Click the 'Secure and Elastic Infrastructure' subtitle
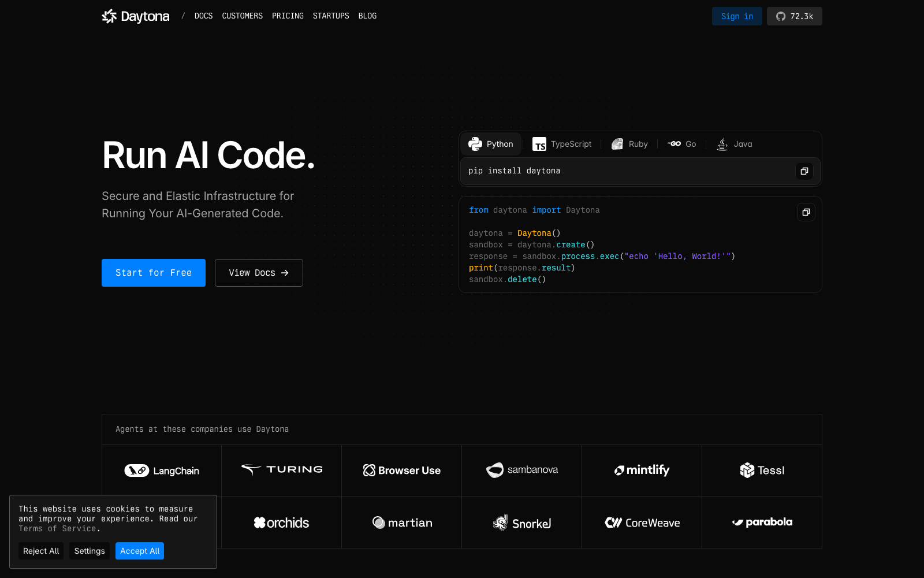The height and width of the screenshot is (578, 924). [x=198, y=205]
